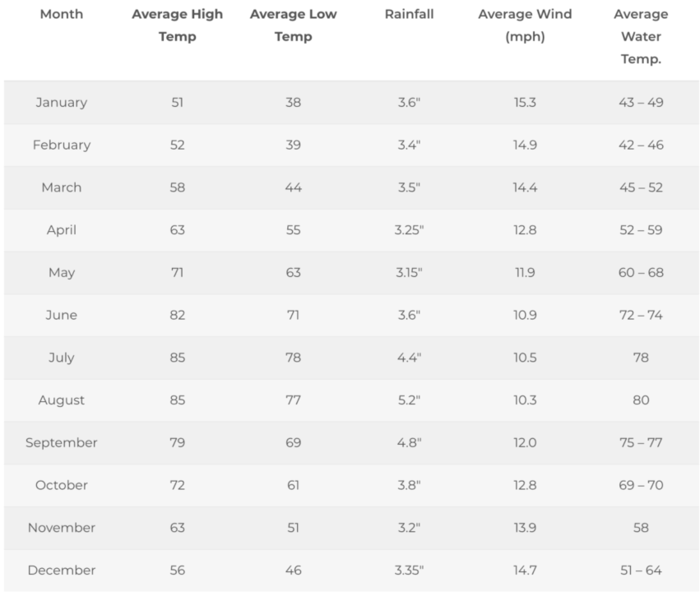Select November's average wind value 13.9
The width and height of the screenshot is (700, 596).
click(x=525, y=528)
